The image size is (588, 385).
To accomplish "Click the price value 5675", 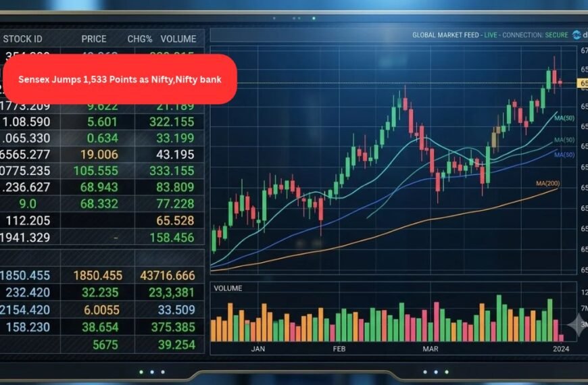I will 105,345.
